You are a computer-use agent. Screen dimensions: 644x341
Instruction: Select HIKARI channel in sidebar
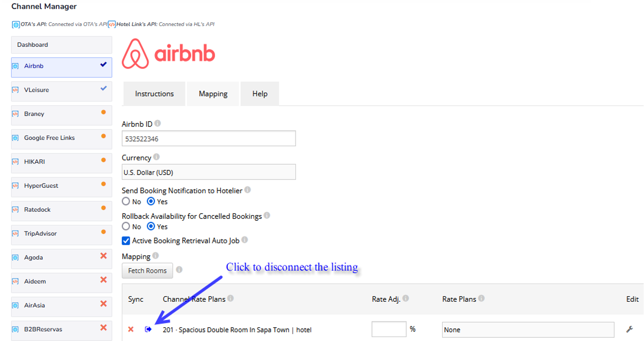click(61, 163)
